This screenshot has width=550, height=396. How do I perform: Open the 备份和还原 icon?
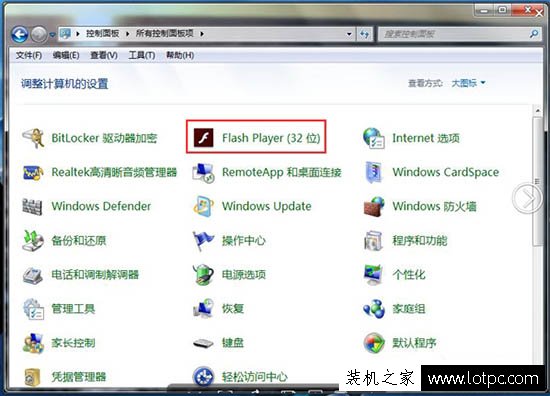[x=33, y=241]
